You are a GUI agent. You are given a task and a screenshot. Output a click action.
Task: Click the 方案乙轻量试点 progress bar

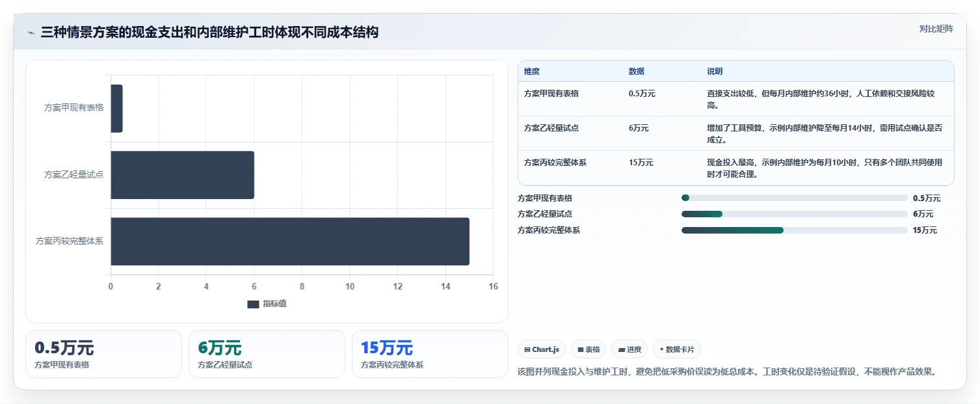pos(794,214)
